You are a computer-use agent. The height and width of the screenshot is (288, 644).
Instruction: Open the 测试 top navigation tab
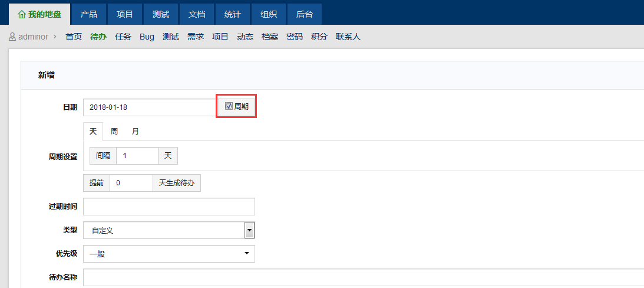[161, 14]
